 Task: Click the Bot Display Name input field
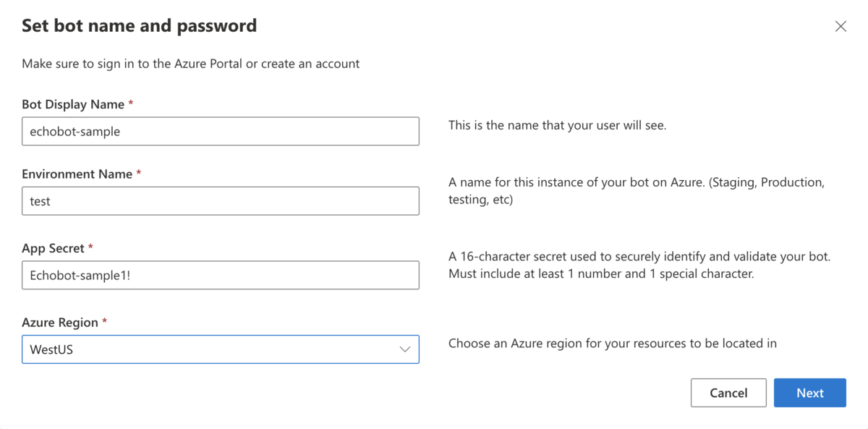220,132
